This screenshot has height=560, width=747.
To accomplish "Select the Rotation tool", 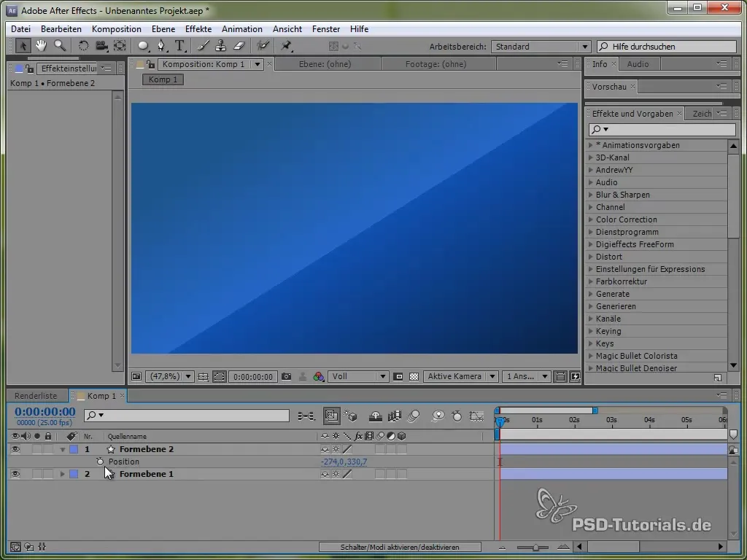I will [x=83, y=46].
